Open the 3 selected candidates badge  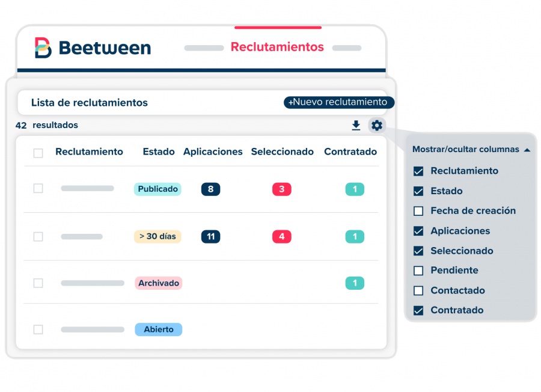pyautogui.click(x=282, y=189)
